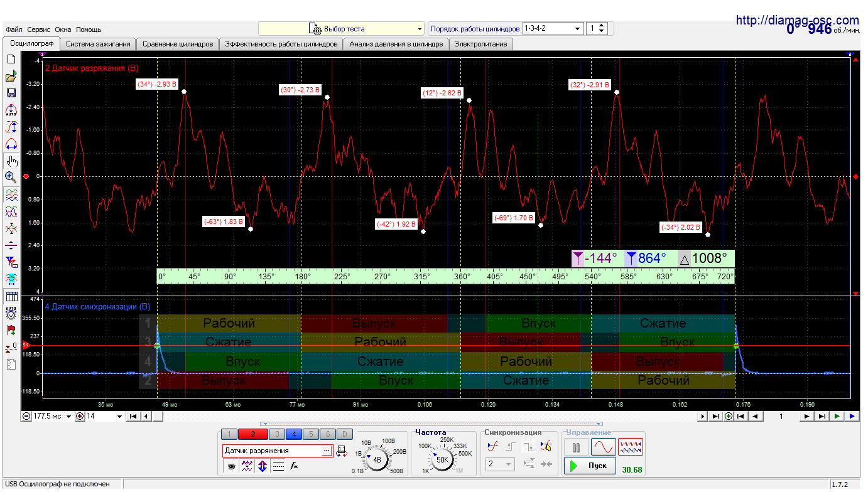Click the ellipsis button in sensor name field
The height and width of the screenshot is (492, 868).
point(327,451)
